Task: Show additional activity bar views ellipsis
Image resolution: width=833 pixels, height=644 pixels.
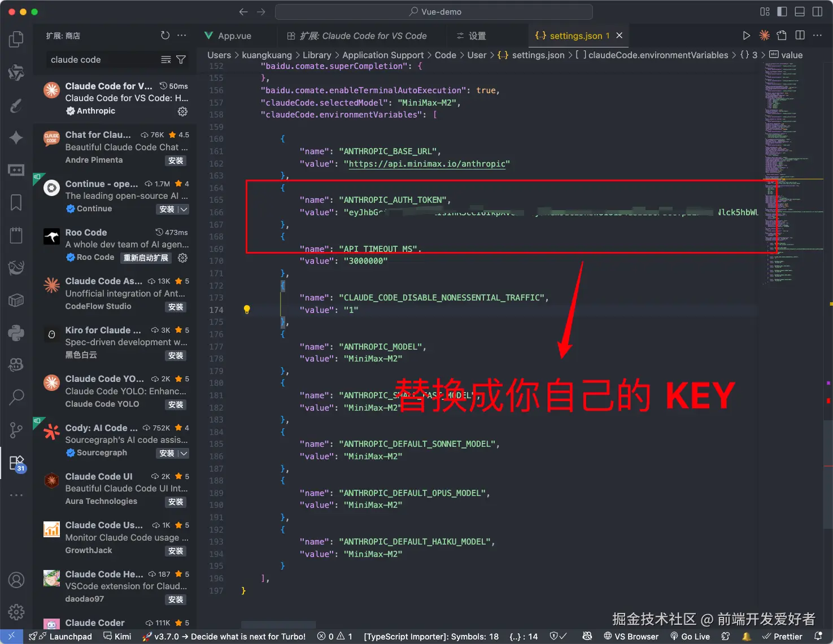Action: pyautogui.click(x=16, y=495)
